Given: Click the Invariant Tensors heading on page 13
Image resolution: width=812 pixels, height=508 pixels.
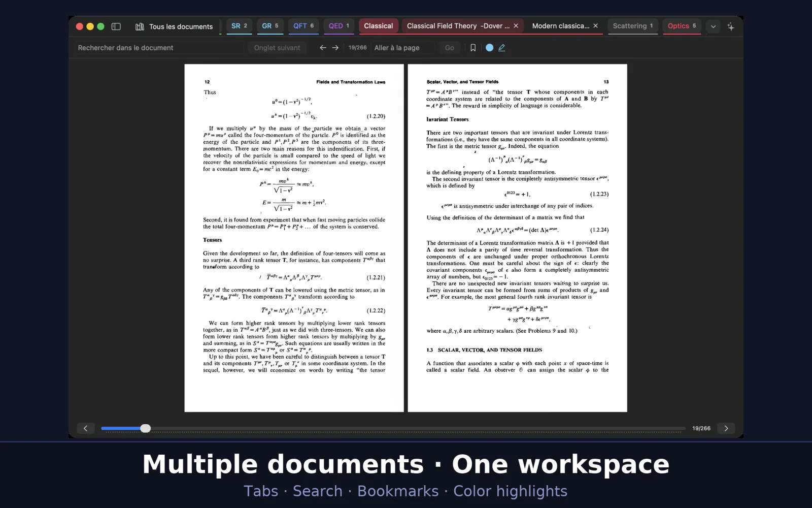Looking at the screenshot, I should pos(448,119).
